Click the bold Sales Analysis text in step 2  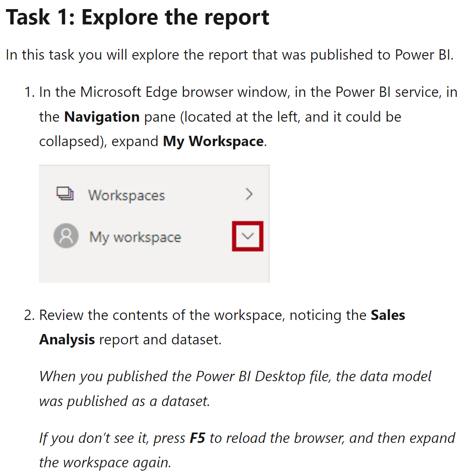[x=67, y=339]
